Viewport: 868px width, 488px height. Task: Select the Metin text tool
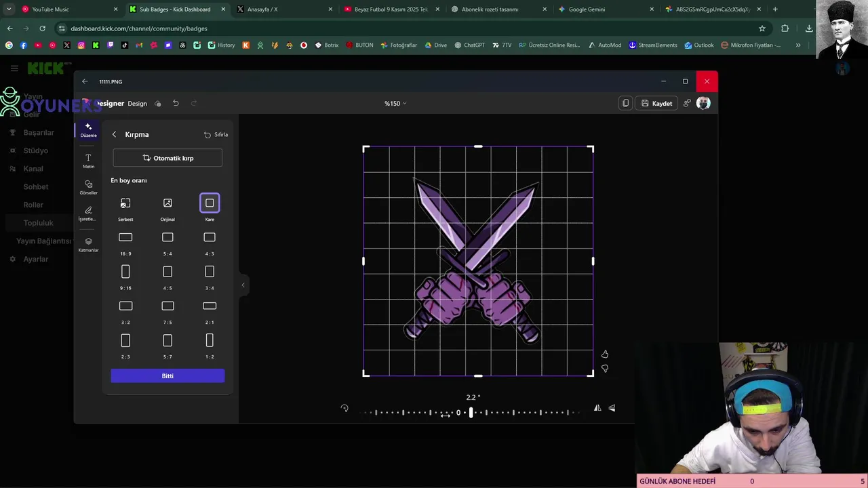88,161
